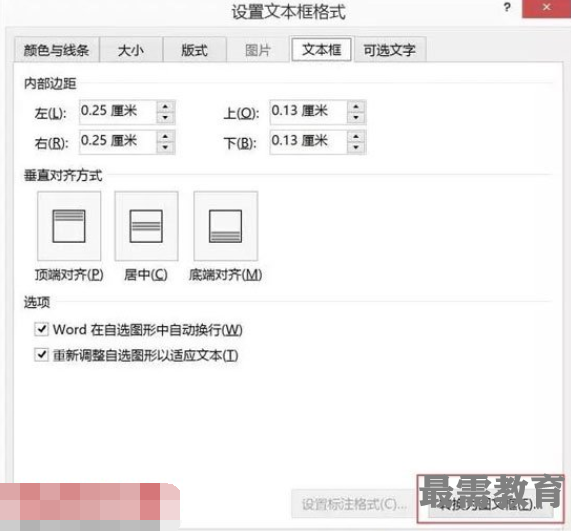
Task: Increase the right (右) margin value
Action: point(166,137)
